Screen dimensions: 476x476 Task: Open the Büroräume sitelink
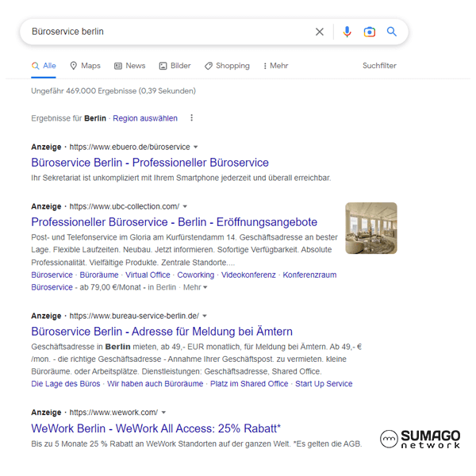pos(99,274)
